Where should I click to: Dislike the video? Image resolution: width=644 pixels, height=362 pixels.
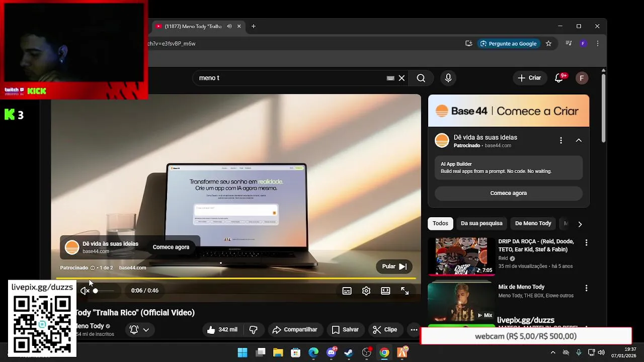pos(254,330)
